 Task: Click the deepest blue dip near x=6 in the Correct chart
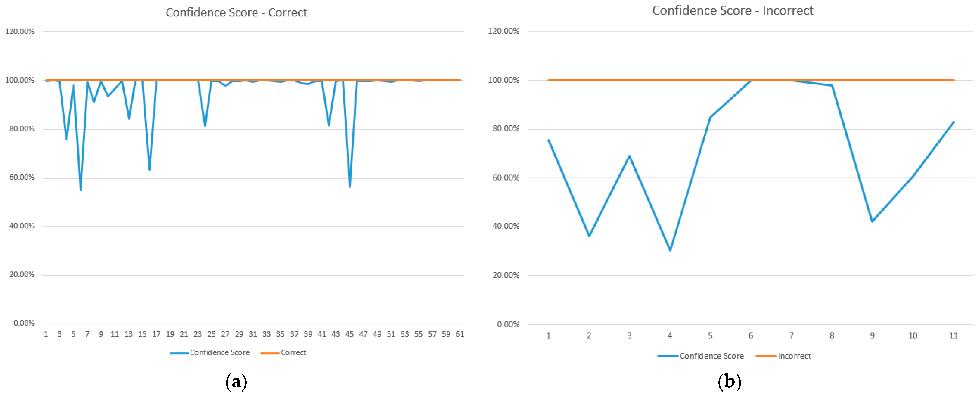point(81,190)
